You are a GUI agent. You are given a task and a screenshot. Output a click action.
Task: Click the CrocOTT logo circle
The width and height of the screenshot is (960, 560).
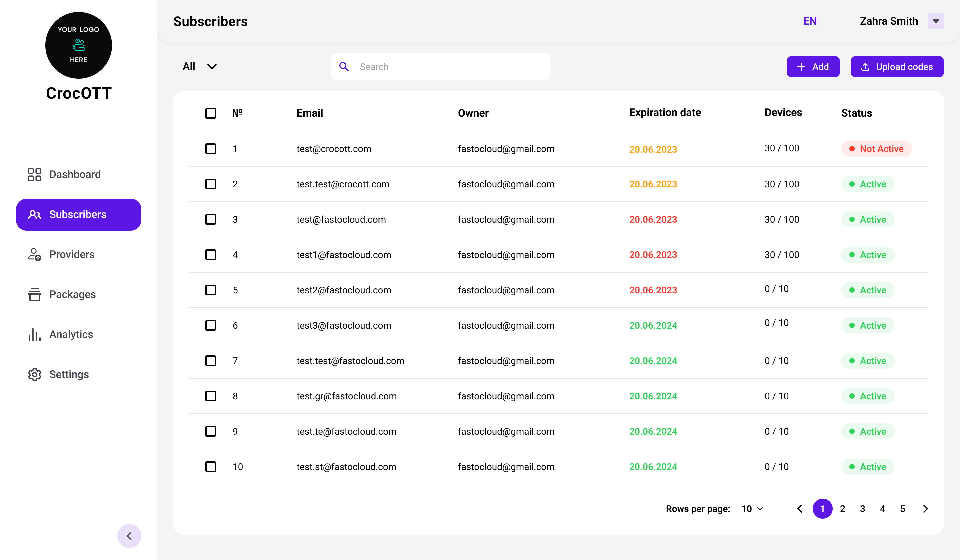tap(78, 45)
